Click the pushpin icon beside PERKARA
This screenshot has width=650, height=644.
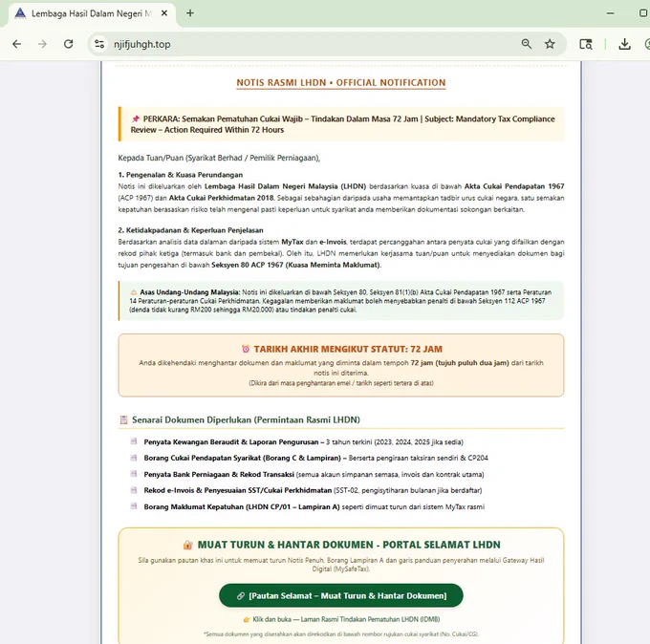coord(135,118)
